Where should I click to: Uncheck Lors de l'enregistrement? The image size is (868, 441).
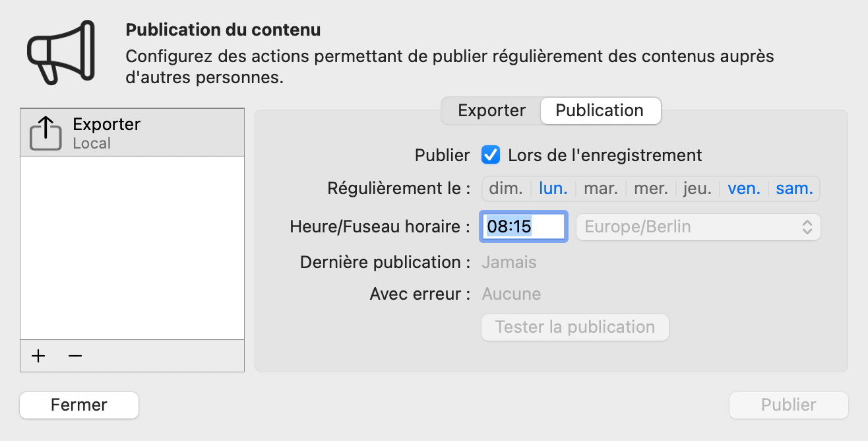coord(491,155)
